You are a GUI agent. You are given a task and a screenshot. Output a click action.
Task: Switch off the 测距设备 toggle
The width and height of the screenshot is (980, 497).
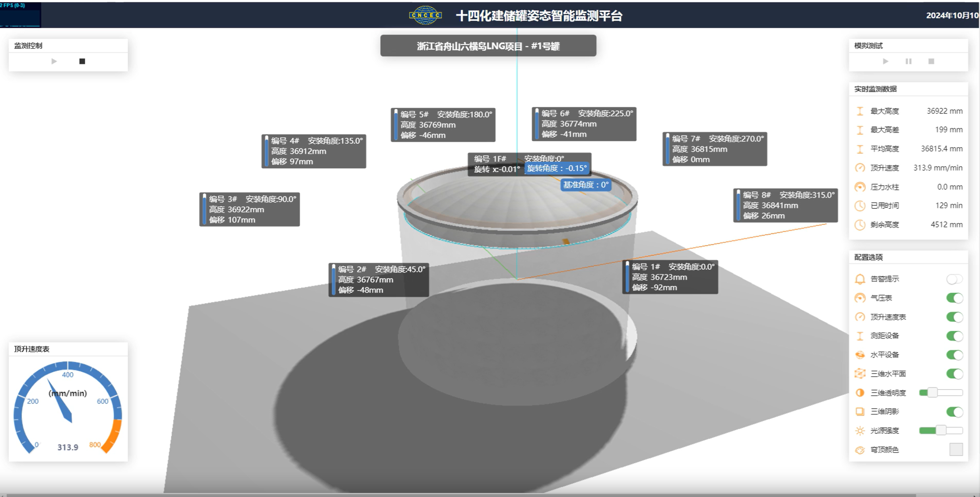pos(954,336)
